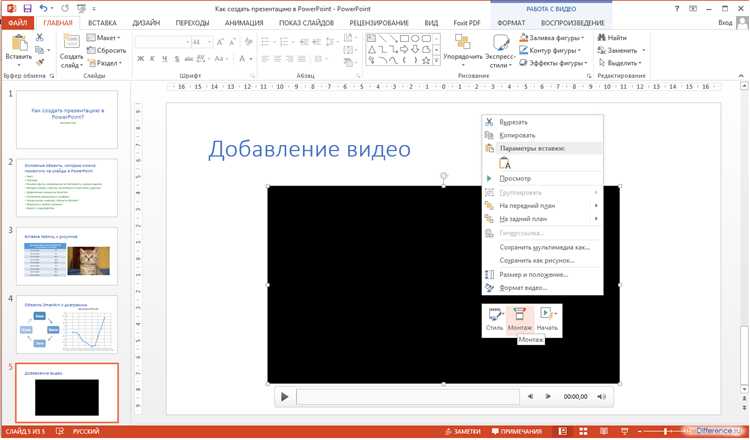Click the video progress seek bar
The height and width of the screenshot is (440, 750).
tap(408, 397)
